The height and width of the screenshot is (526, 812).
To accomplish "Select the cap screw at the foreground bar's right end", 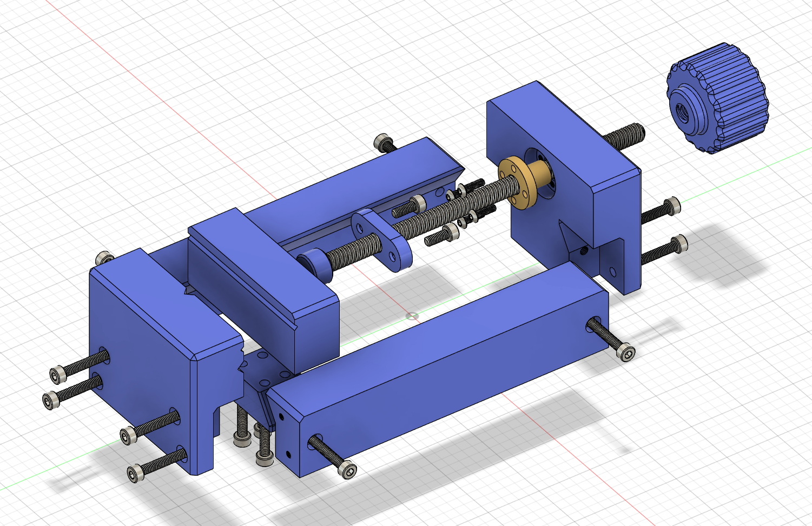I will pyautogui.click(x=611, y=339).
